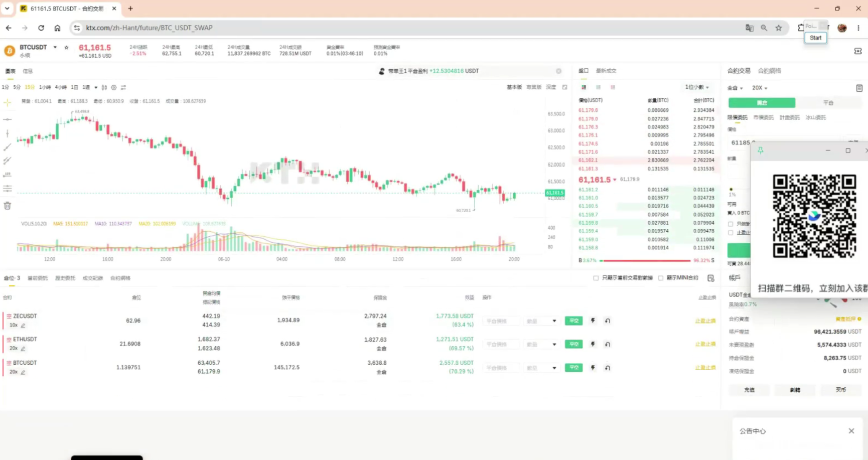Open chart indicator settings icon
The image size is (868, 460).
click(x=114, y=87)
